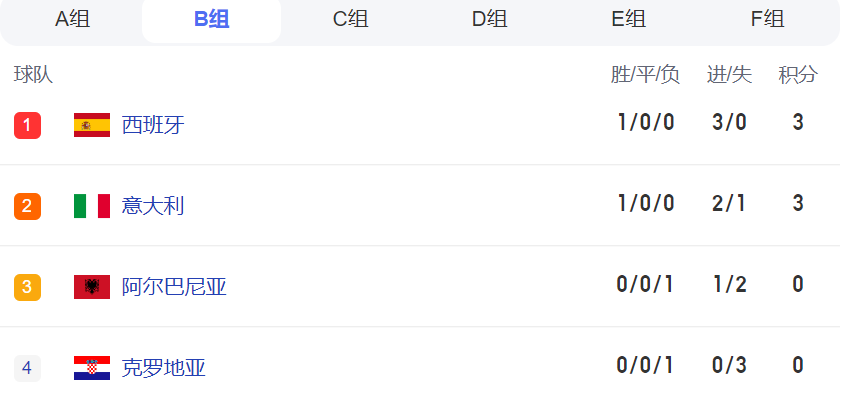845x401 pixels.
Task: Click the Italy flag icon
Action: pyautogui.click(x=92, y=206)
